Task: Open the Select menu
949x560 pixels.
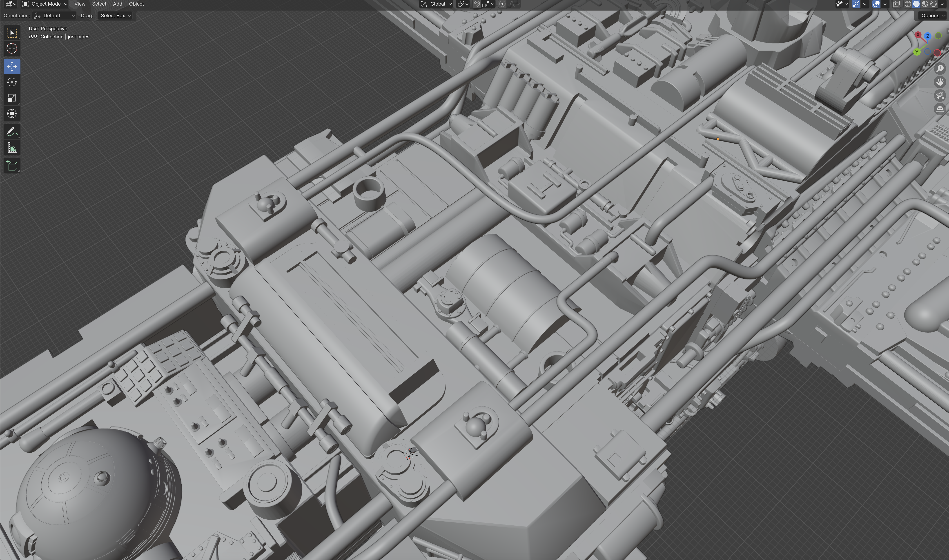Action: 99,4
